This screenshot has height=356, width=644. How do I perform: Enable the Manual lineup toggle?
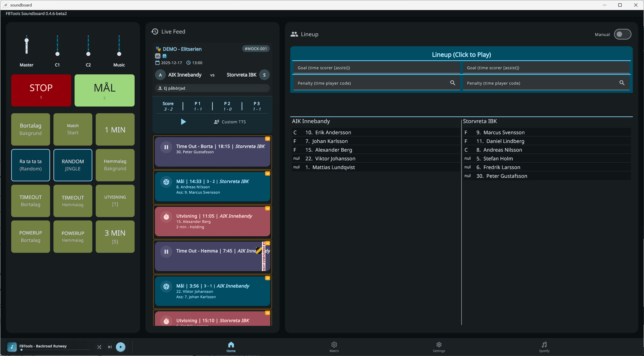click(x=623, y=34)
